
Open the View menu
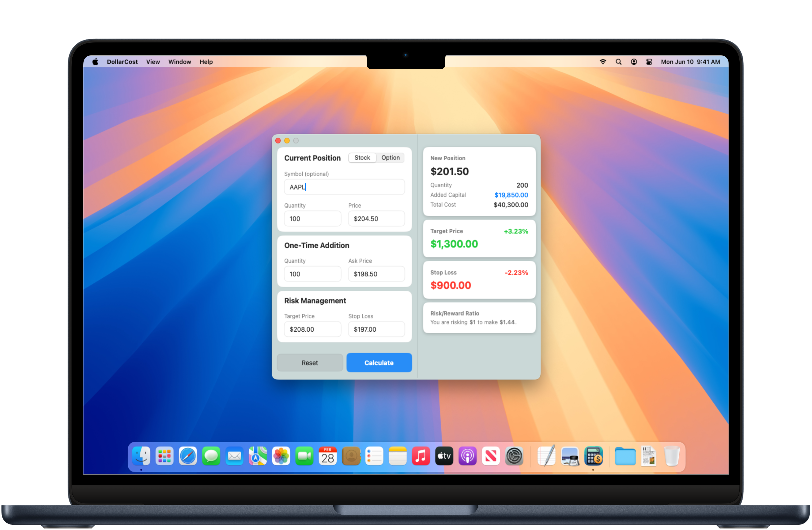point(153,62)
